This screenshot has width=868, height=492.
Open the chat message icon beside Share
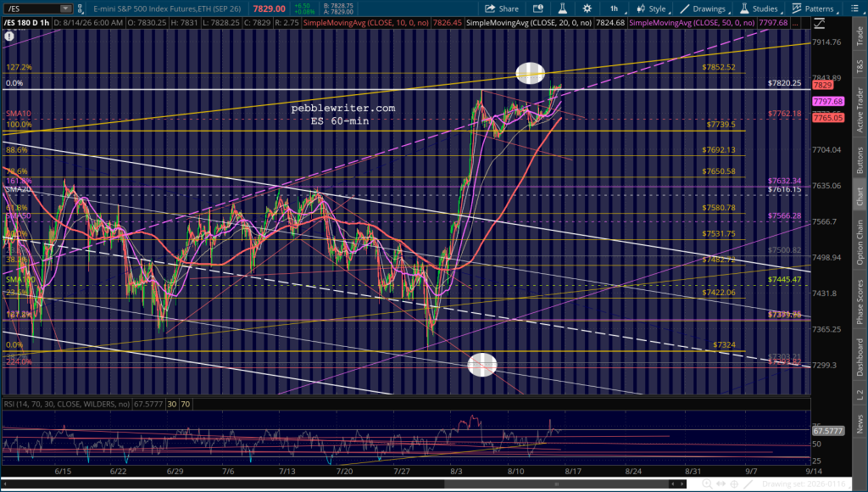point(538,8)
